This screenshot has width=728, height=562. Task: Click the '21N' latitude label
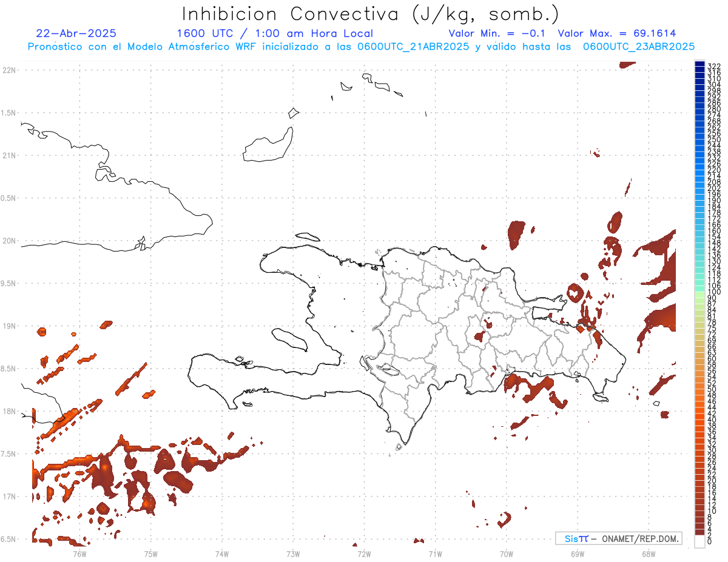(9, 156)
